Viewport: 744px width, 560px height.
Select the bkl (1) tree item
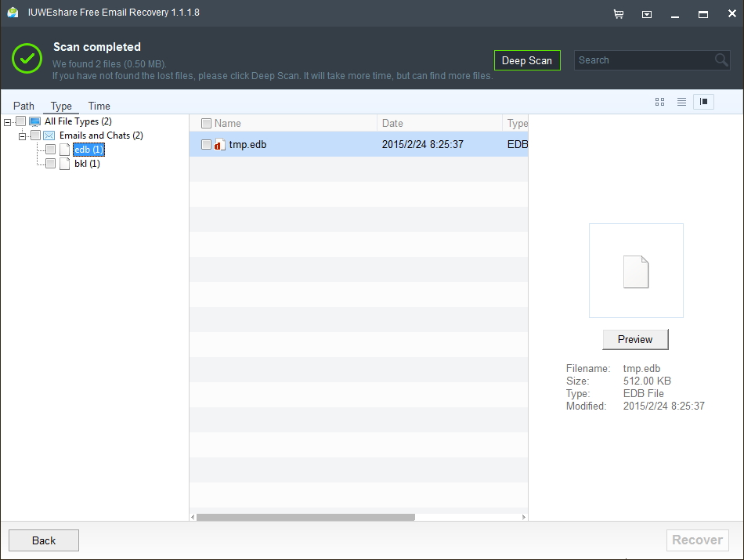tap(87, 164)
